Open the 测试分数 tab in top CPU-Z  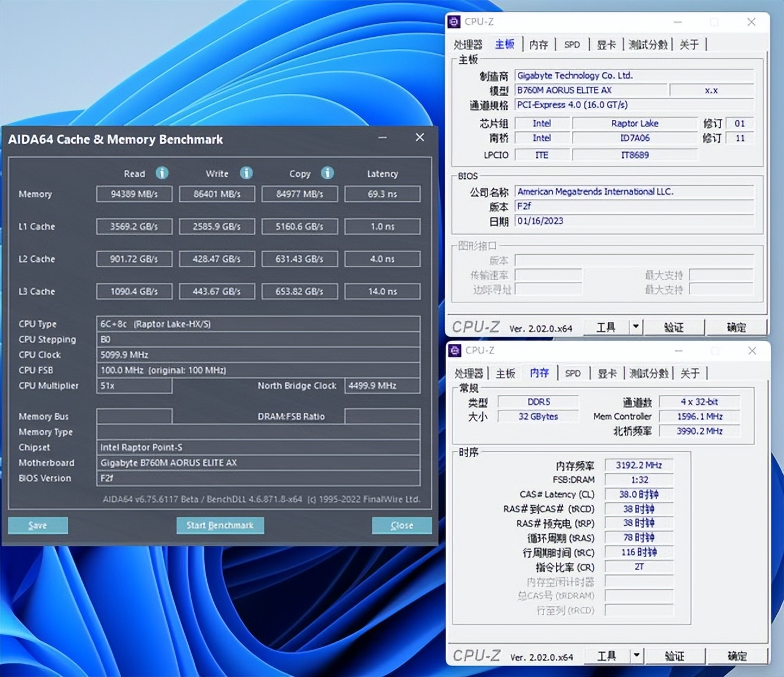point(647,44)
